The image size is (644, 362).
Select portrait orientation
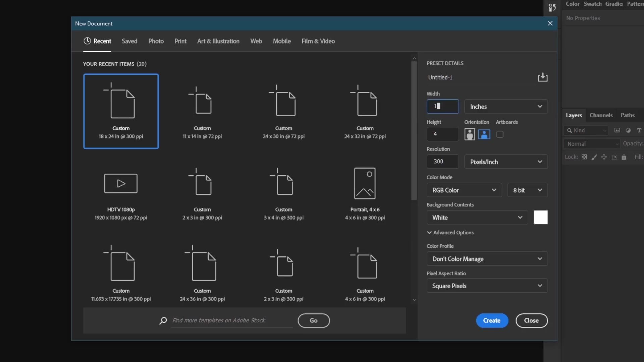pyautogui.click(x=469, y=134)
